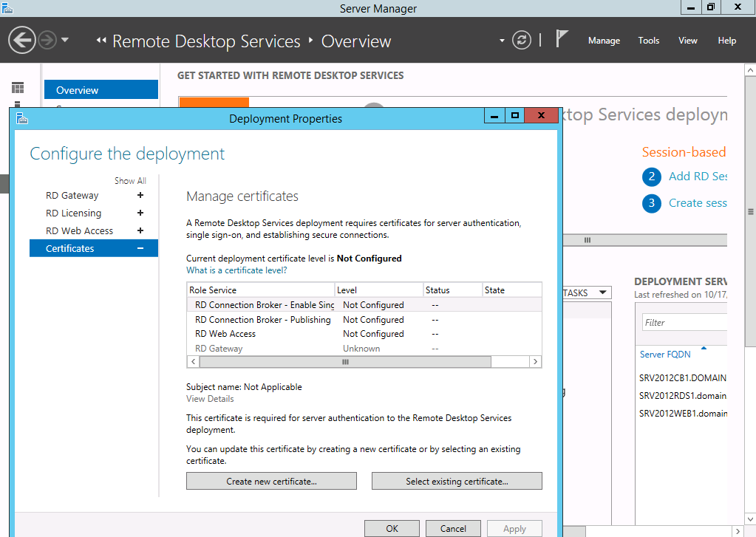Viewport: 756px width, 537px height.
Task: Click the overview horizontal scrollbar under the steps
Action: pyautogui.click(x=644, y=240)
